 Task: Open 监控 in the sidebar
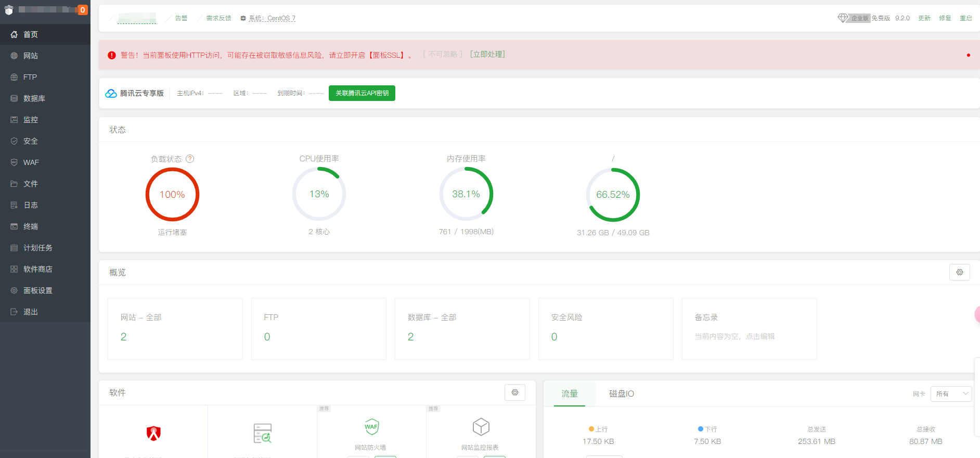point(45,120)
